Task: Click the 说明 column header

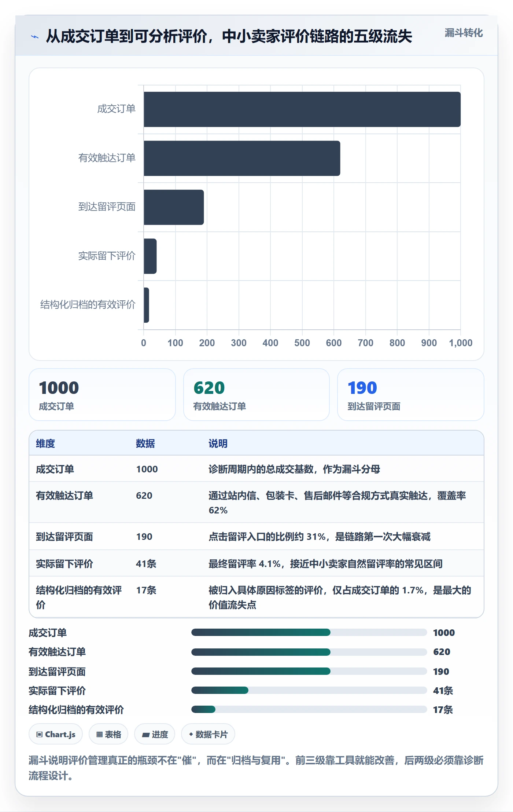Action: click(x=218, y=443)
